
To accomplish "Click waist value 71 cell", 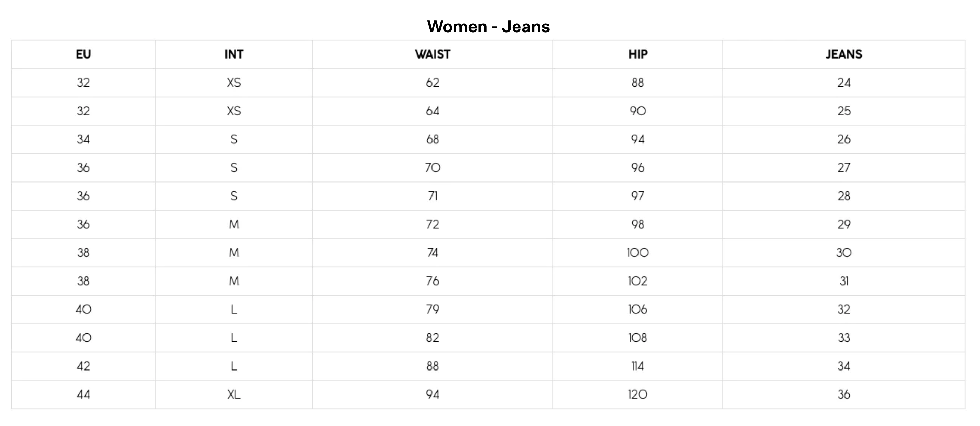I will click(x=433, y=196).
